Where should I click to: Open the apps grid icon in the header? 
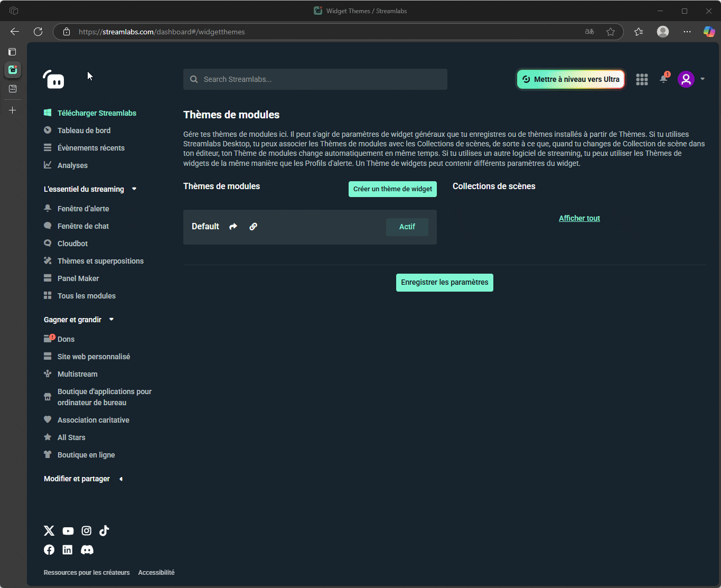pyautogui.click(x=642, y=79)
